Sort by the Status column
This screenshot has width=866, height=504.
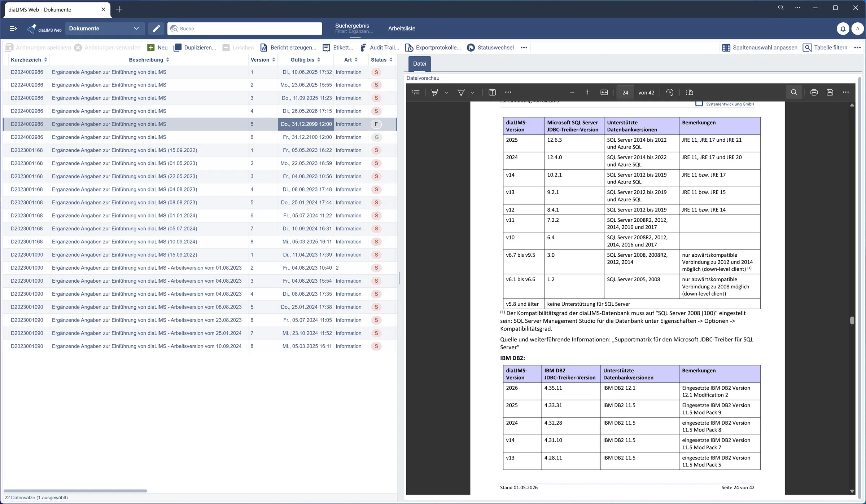coord(381,60)
